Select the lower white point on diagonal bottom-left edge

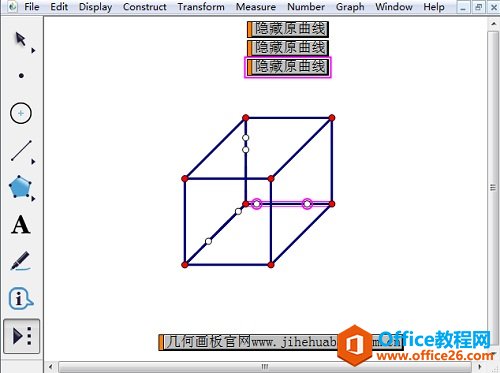click(208, 241)
